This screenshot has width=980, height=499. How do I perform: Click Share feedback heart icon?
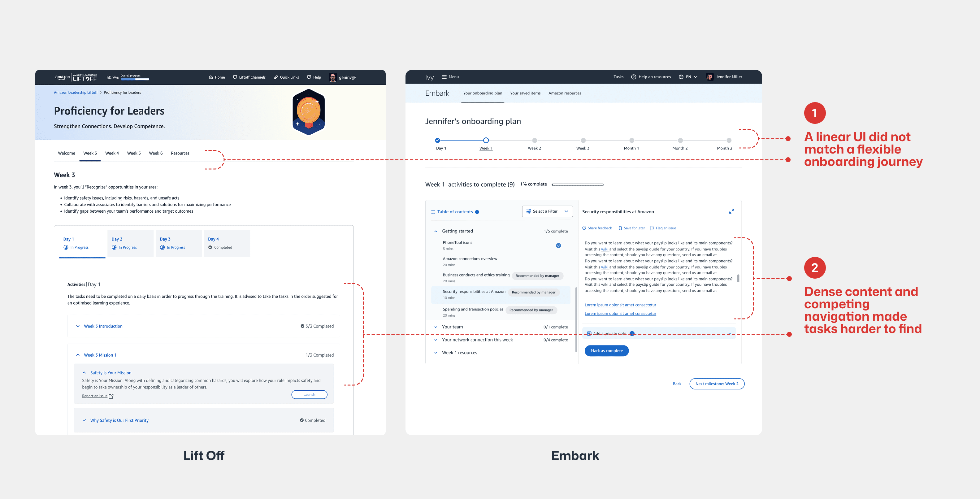584,228
